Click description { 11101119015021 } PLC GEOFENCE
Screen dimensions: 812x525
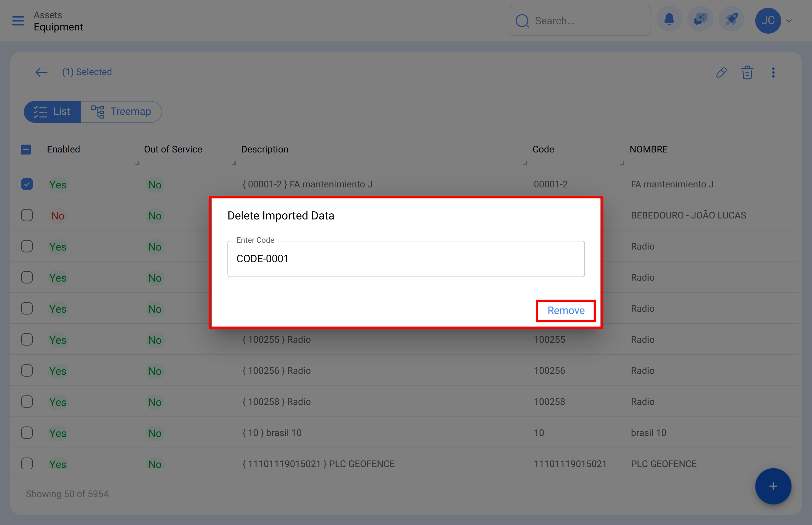[x=319, y=464]
